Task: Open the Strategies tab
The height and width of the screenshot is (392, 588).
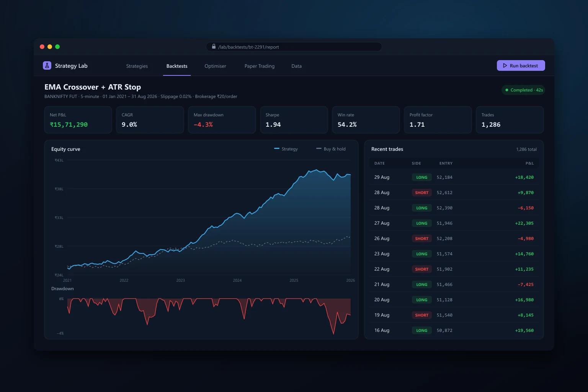Action: pyautogui.click(x=137, y=66)
